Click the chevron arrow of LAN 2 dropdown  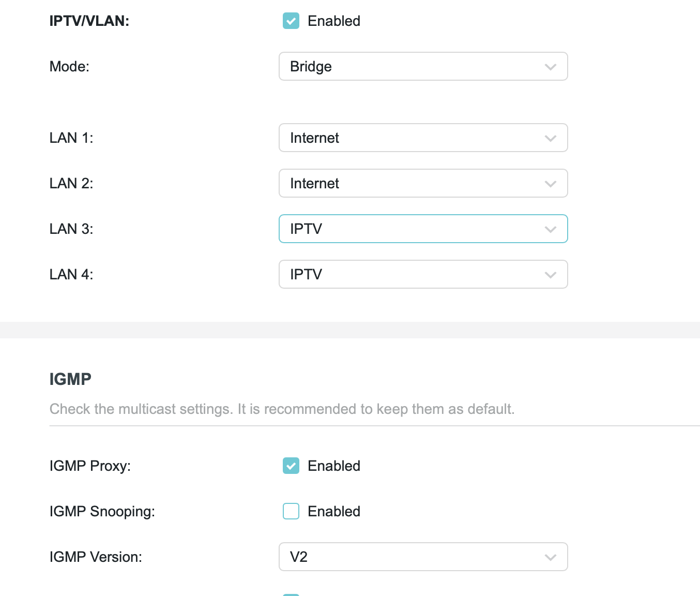point(551,184)
